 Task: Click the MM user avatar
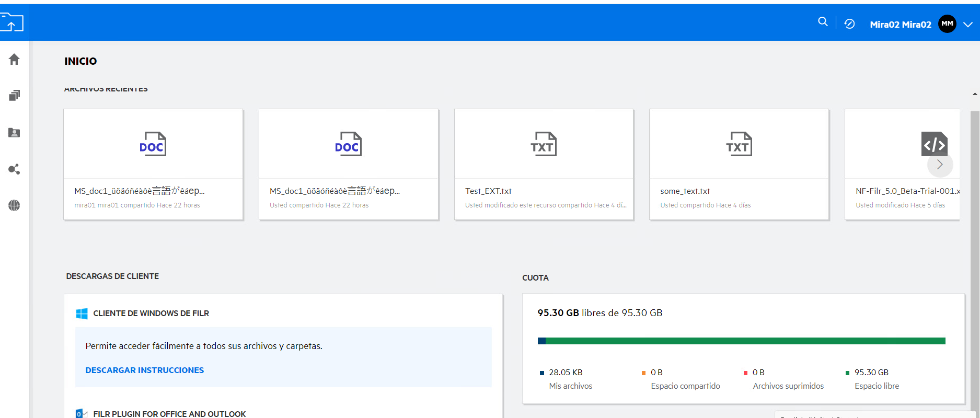pyautogui.click(x=947, y=24)
